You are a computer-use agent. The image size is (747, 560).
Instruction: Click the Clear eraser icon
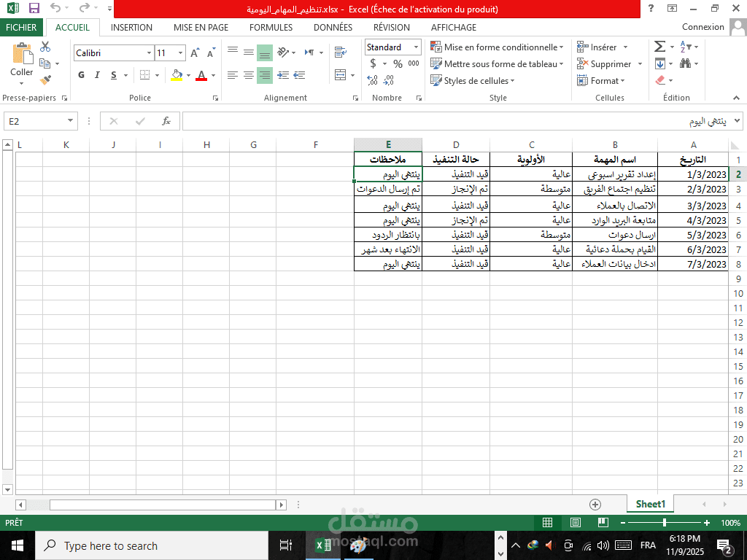(660, 80)
